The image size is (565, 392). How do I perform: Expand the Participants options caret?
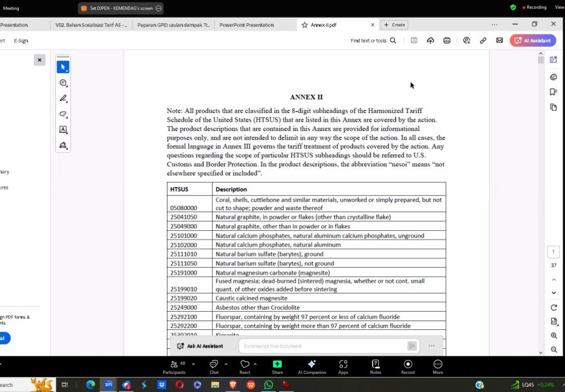point(193,364)
